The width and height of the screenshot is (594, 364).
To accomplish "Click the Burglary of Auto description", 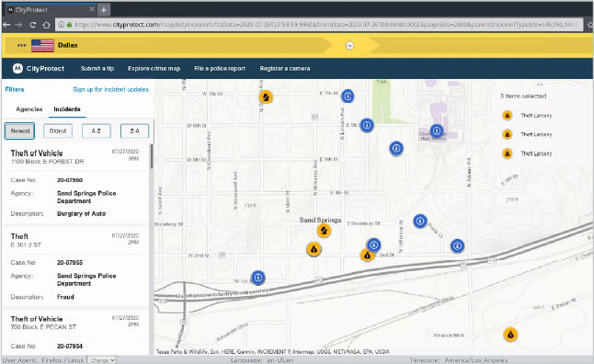I will (81, 213).
